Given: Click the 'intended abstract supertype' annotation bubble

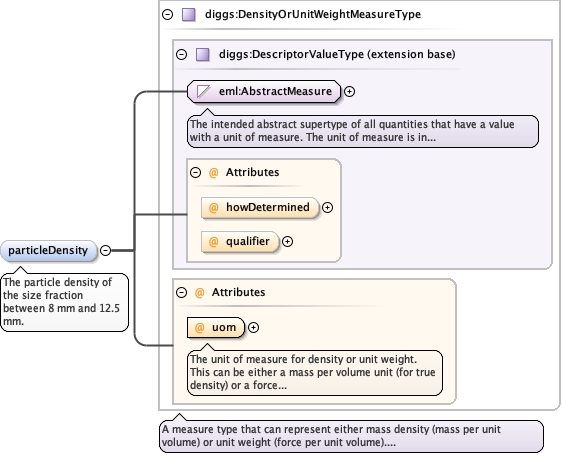Looking at the screenshot, I should [363, 131].
